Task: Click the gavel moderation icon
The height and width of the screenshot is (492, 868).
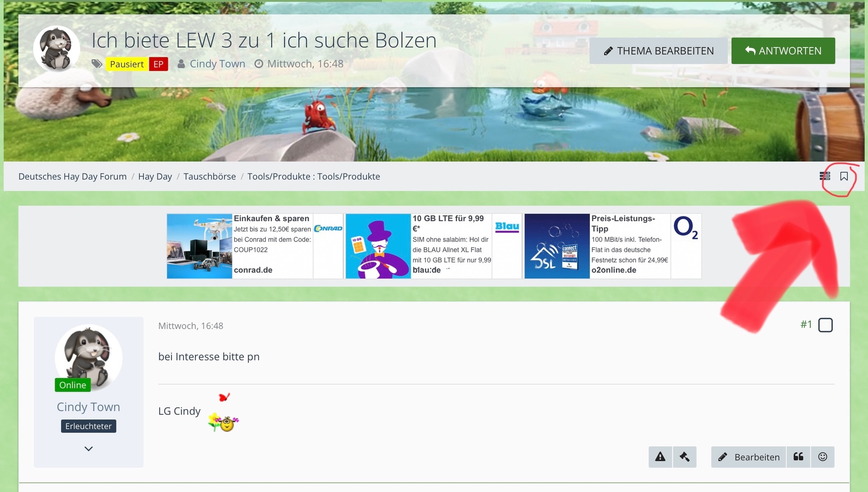Action: point(684,457)
